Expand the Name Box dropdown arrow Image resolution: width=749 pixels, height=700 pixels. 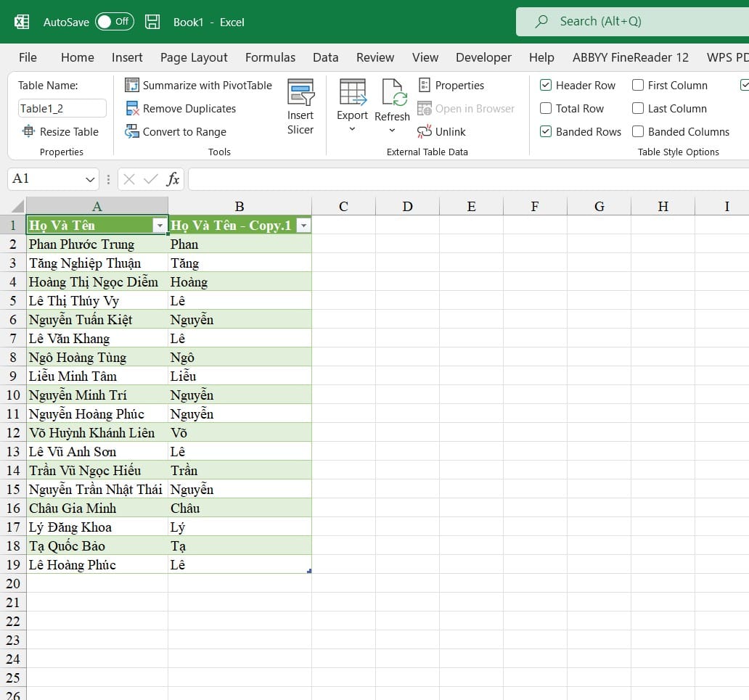click(90, 179)
